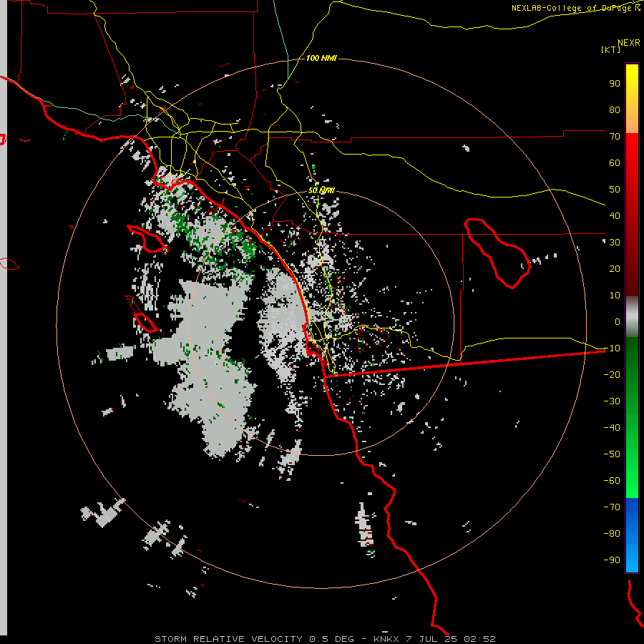Click the 50 NMI range ring label
The width and height of the screenshot is (644, 644).
click(321, 190)
